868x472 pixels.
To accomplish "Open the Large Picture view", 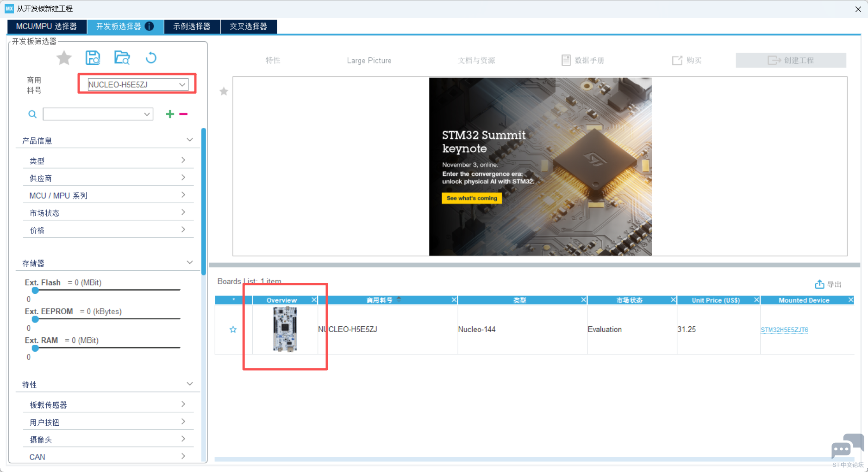I will (x=369, y=61).
